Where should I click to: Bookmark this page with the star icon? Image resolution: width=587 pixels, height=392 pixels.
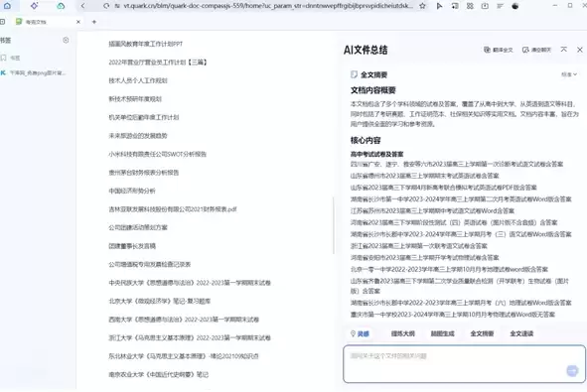[423, 6]
